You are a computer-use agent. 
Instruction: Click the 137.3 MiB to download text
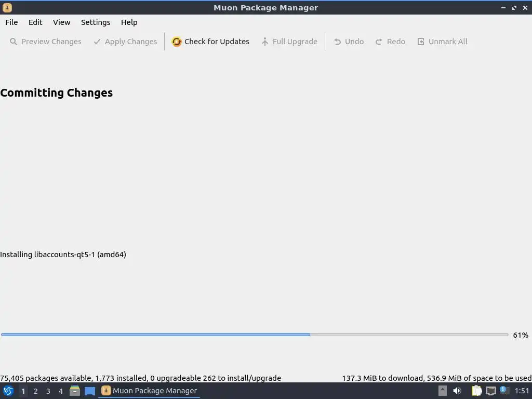tap(436, 378)
